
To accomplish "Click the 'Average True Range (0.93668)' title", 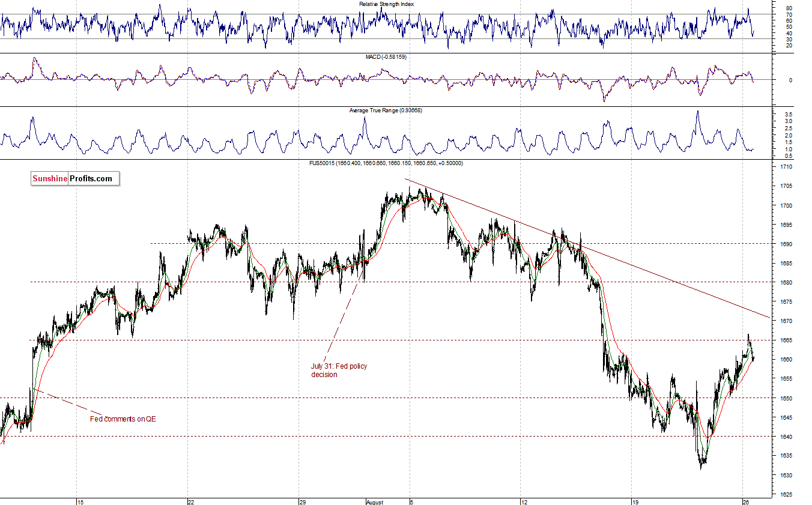I will [x=384, y=110].
